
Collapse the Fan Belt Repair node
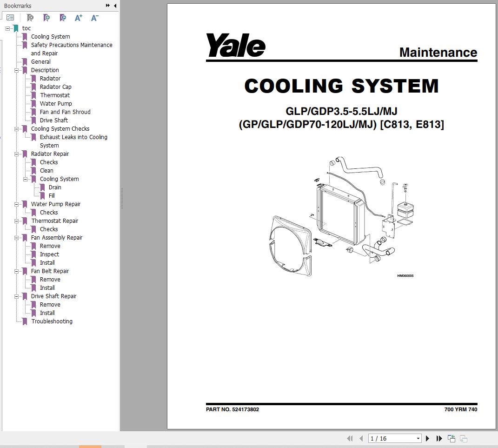point(16,271)
